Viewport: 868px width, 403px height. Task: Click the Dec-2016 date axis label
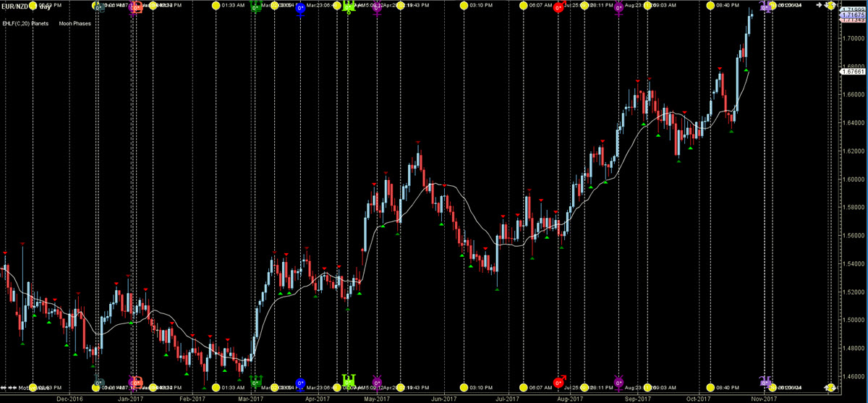coord(69,398)
